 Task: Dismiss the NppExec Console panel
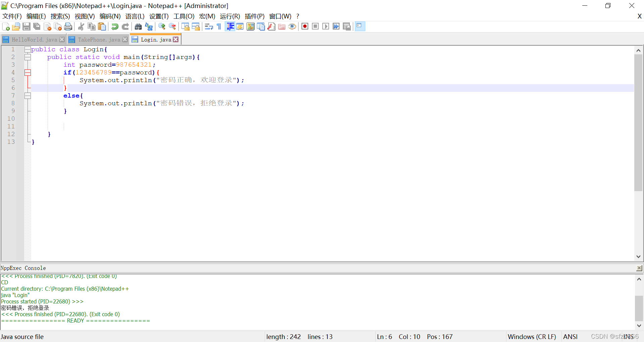click(639, 268)
